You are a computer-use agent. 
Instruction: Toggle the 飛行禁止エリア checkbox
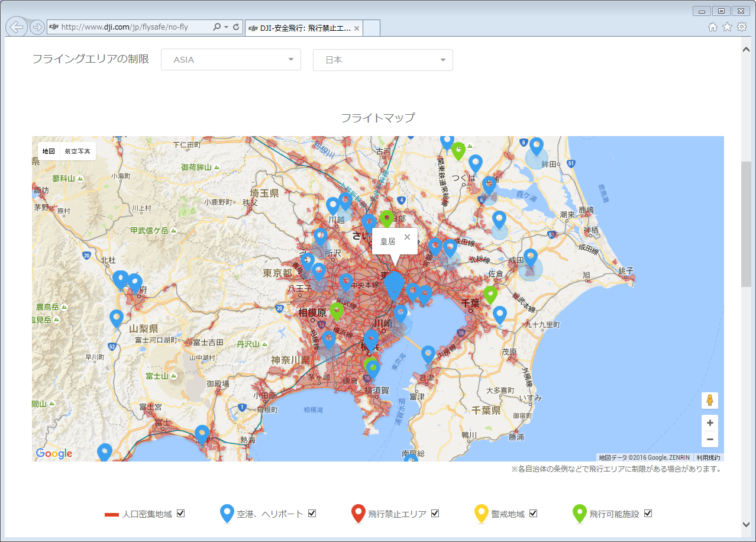pos(435,514)
